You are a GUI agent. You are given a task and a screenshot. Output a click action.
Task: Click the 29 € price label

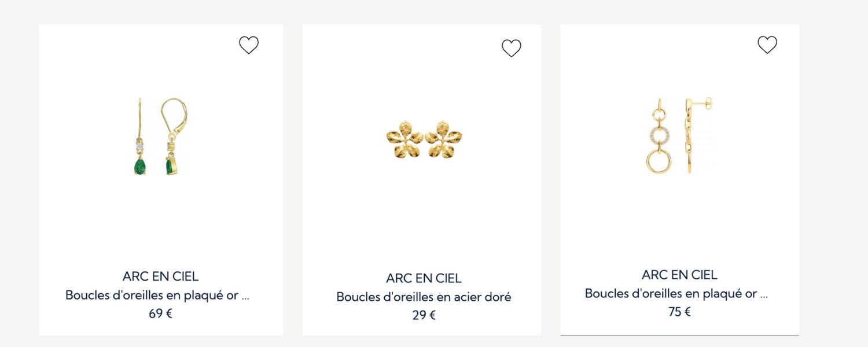click(x=424, y=316)
